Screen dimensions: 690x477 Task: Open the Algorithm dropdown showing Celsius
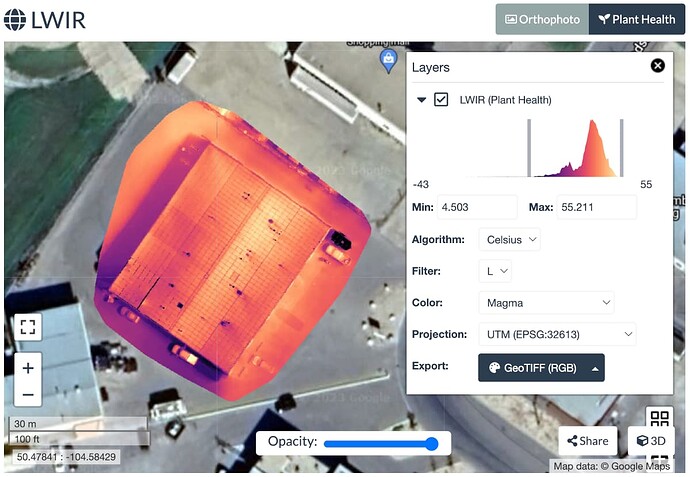[x=509, y=240]
